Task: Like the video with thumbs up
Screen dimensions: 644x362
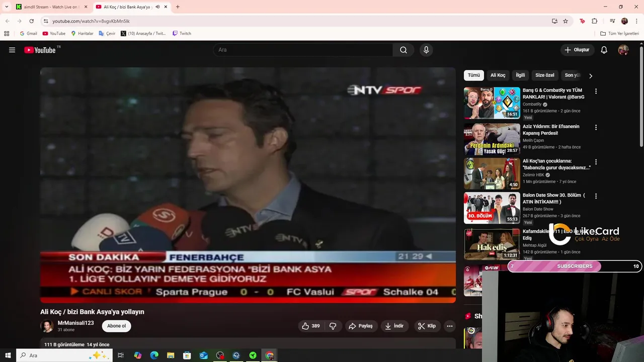Action: point(310,326)
